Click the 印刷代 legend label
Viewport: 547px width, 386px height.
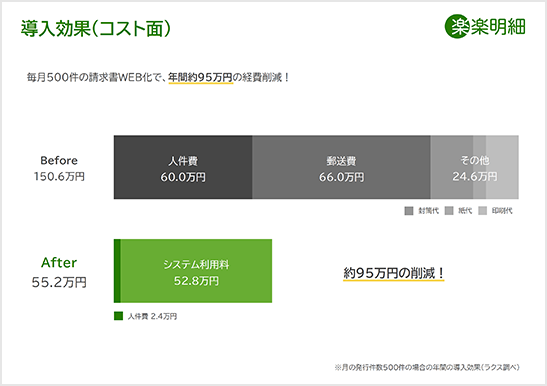502,211
